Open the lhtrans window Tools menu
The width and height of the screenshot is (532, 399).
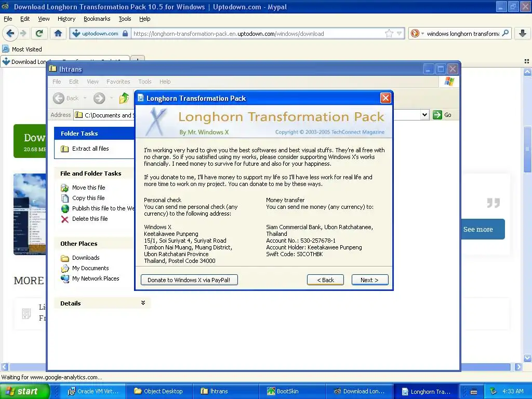point(144,82)
